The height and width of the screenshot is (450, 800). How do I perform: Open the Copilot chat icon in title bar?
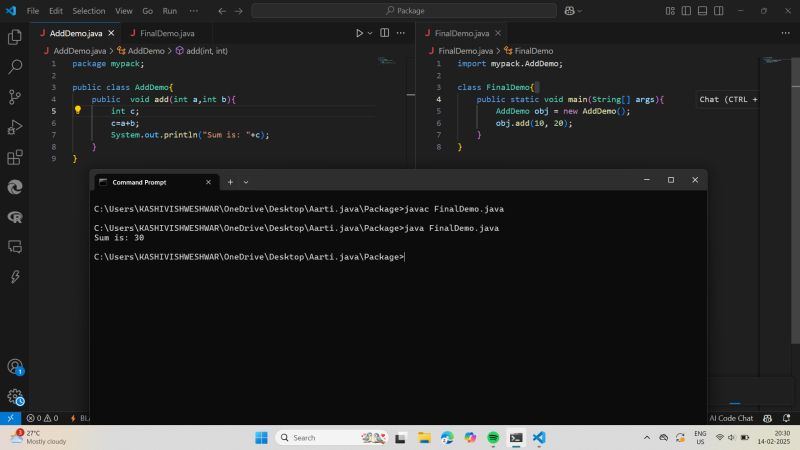coord(569,11)
